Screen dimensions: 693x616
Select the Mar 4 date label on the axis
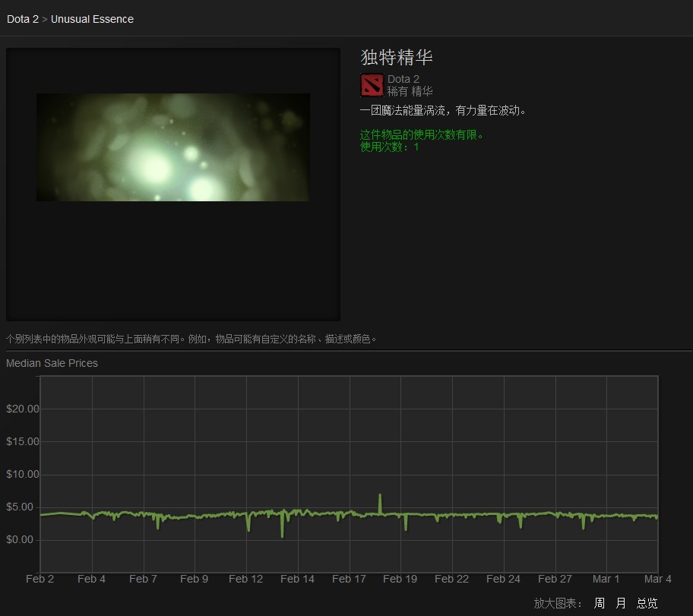pos(657,579)
